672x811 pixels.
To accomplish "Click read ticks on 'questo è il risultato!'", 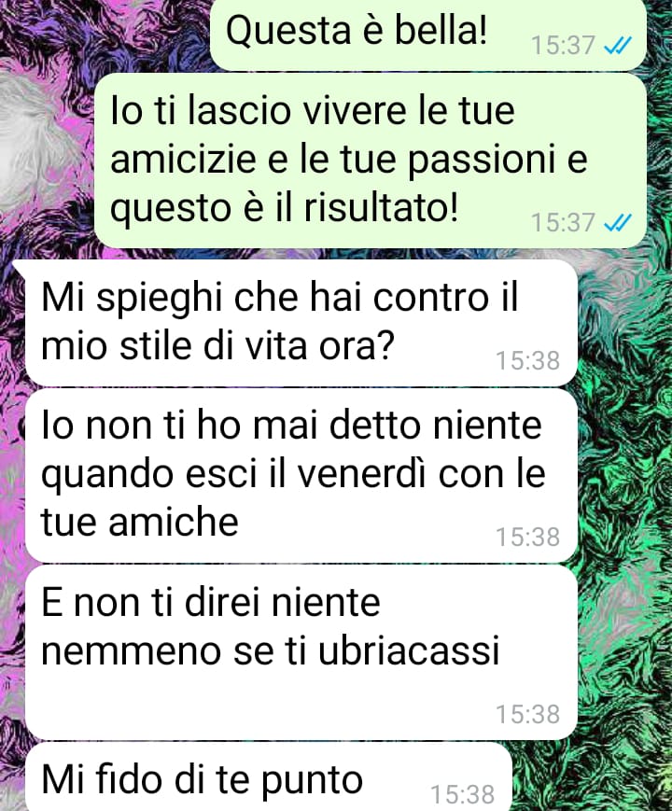I will 618,223.
